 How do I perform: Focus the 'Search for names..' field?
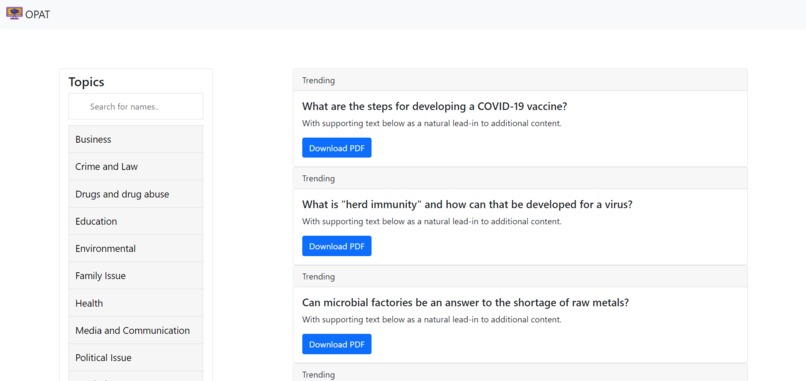[x=136, y=106]
